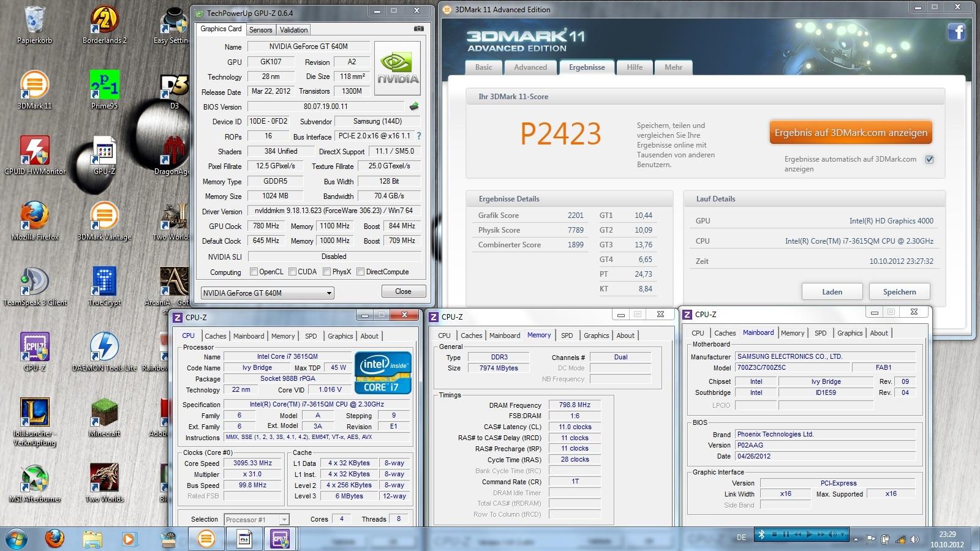The image size is (980, 551).
Task: Launch the Prime95 desktop shortcut
Action: [x=104, y=90]
